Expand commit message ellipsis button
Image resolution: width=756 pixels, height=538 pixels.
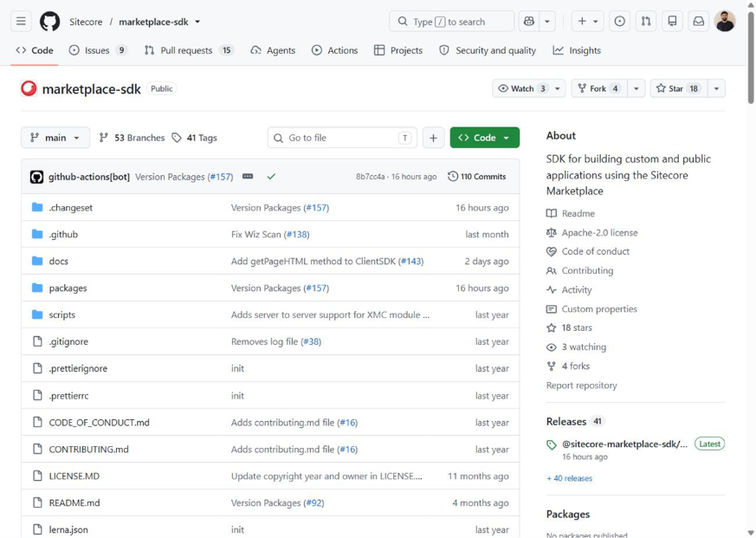tap(248, 177)
